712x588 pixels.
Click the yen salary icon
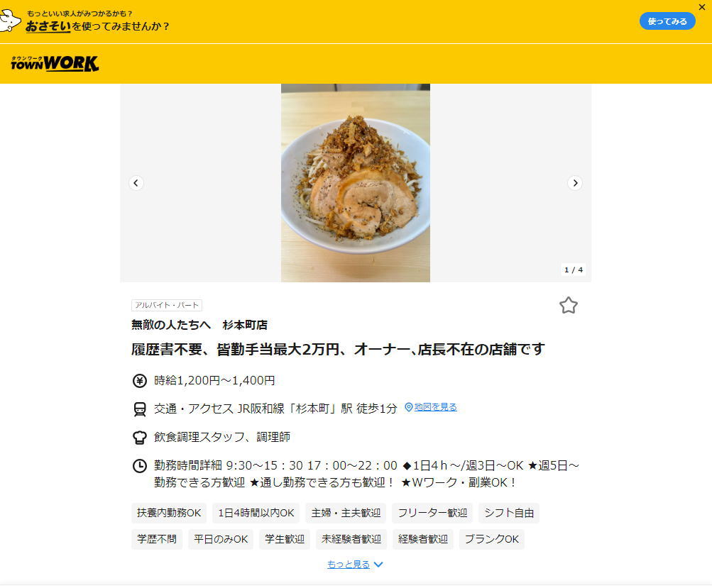[139, 381]
